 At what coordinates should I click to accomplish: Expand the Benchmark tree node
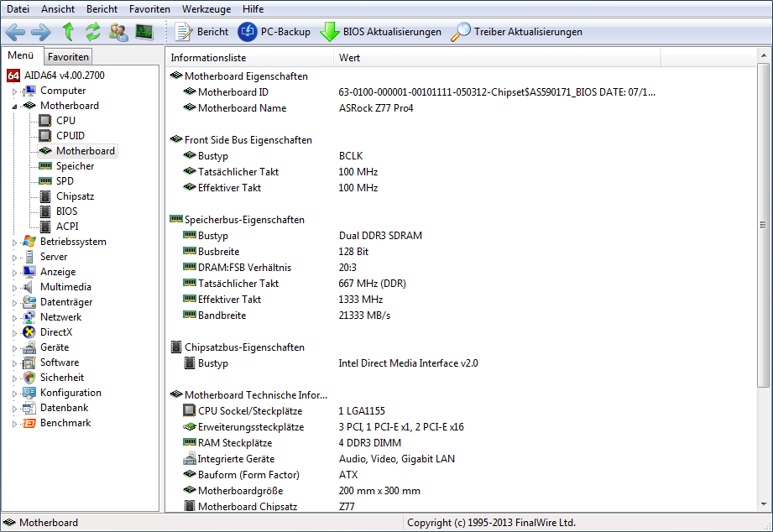pos(14,424)
